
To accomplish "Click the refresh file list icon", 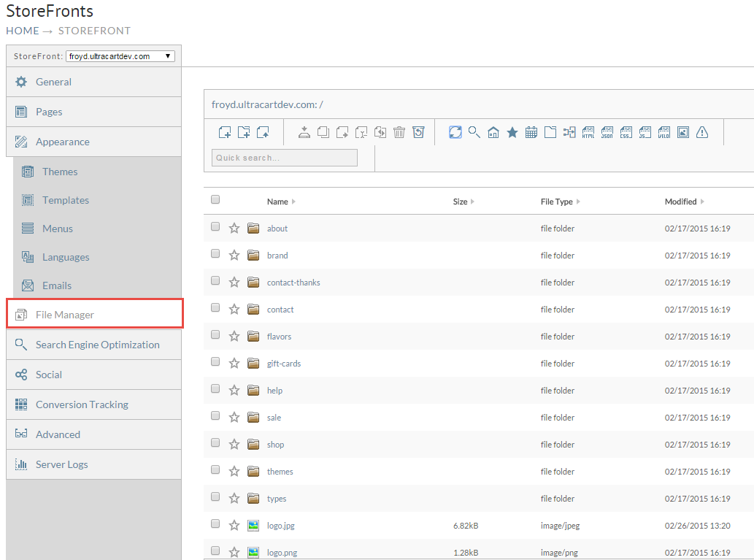I will click(455, 132).
